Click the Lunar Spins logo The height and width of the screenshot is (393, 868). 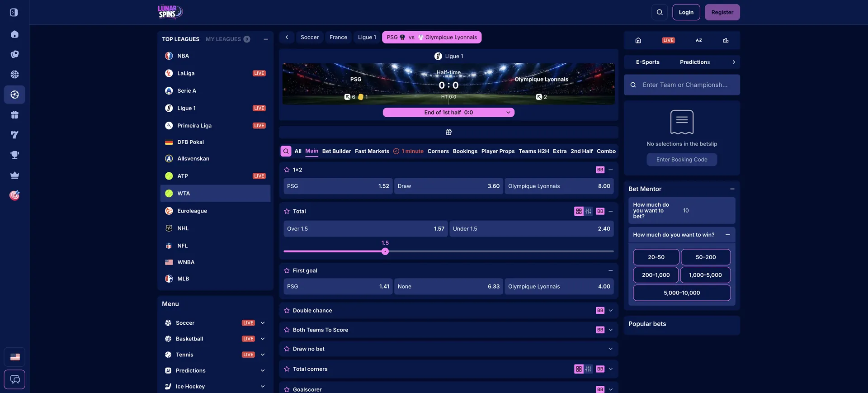point(170,12)
